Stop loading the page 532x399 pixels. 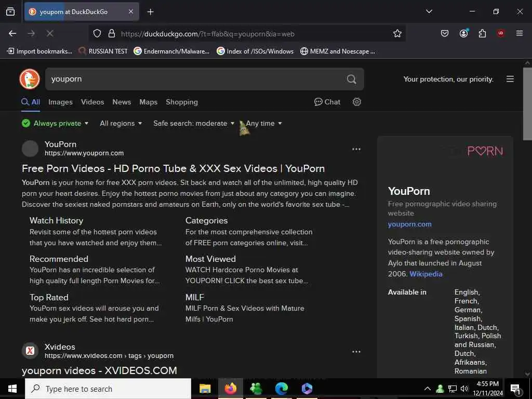click(50, 33)
